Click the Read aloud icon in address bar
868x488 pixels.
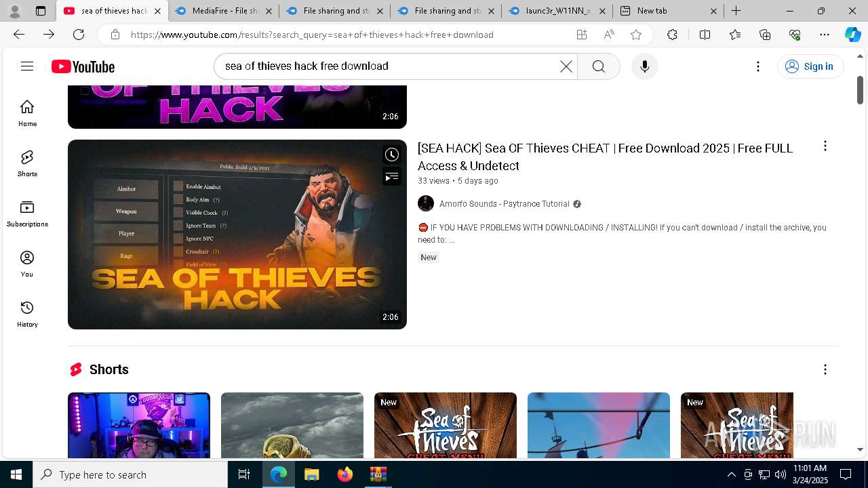click(609, 35)
